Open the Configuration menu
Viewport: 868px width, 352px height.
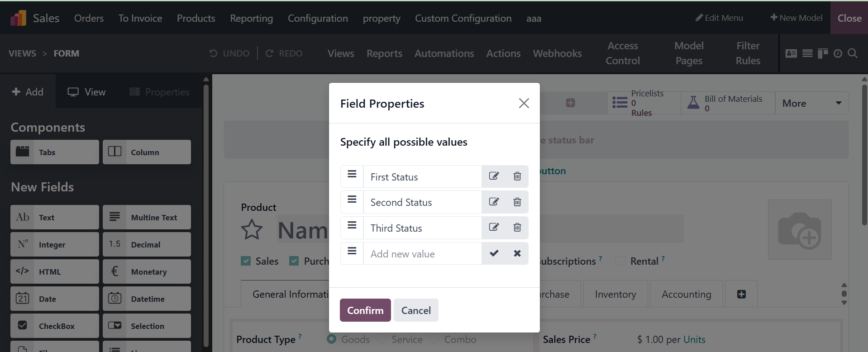click(318, 18)
